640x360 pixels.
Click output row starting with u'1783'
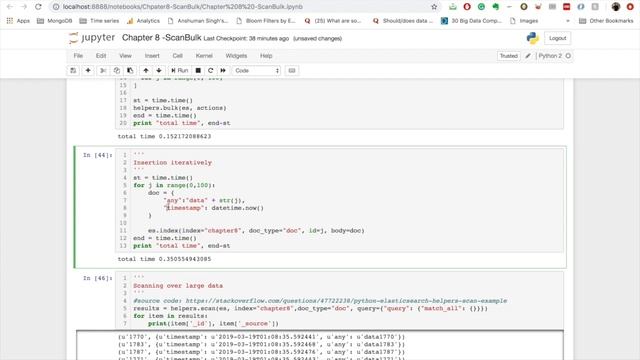(x=261, y=344)
